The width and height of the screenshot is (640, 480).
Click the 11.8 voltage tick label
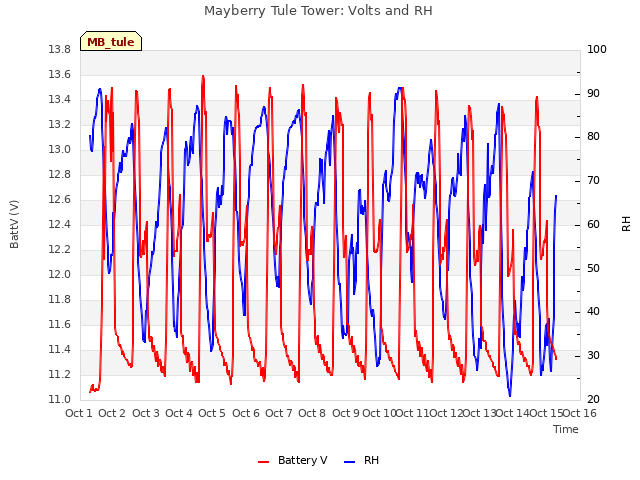point(60,300)
